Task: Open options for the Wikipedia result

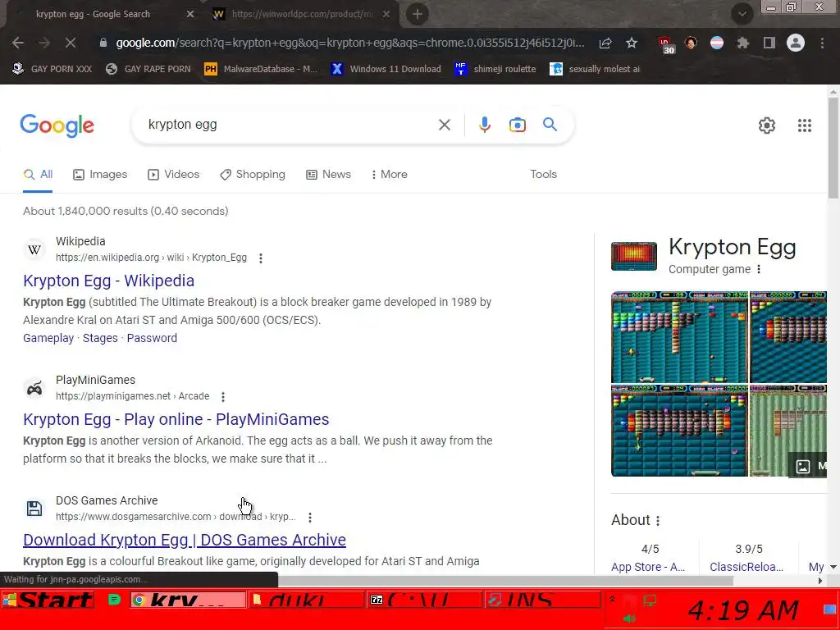Action: [x=261, y=258]
